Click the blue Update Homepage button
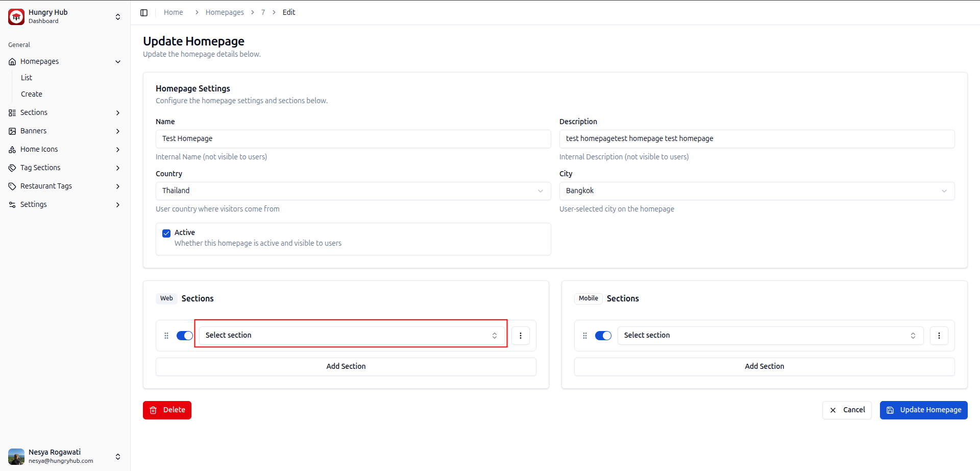 pos(923,410)
